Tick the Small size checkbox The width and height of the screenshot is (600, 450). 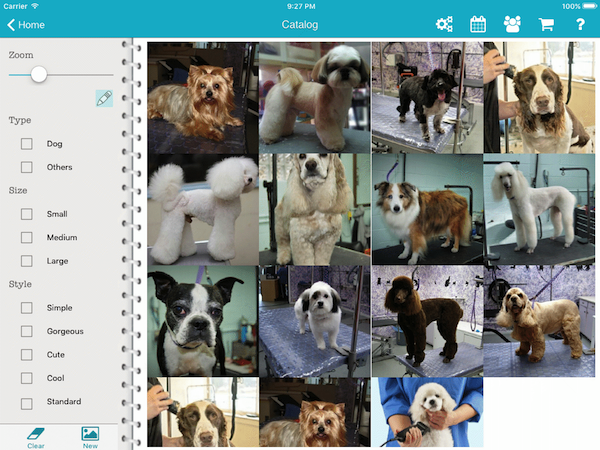(x=27, y=214)
